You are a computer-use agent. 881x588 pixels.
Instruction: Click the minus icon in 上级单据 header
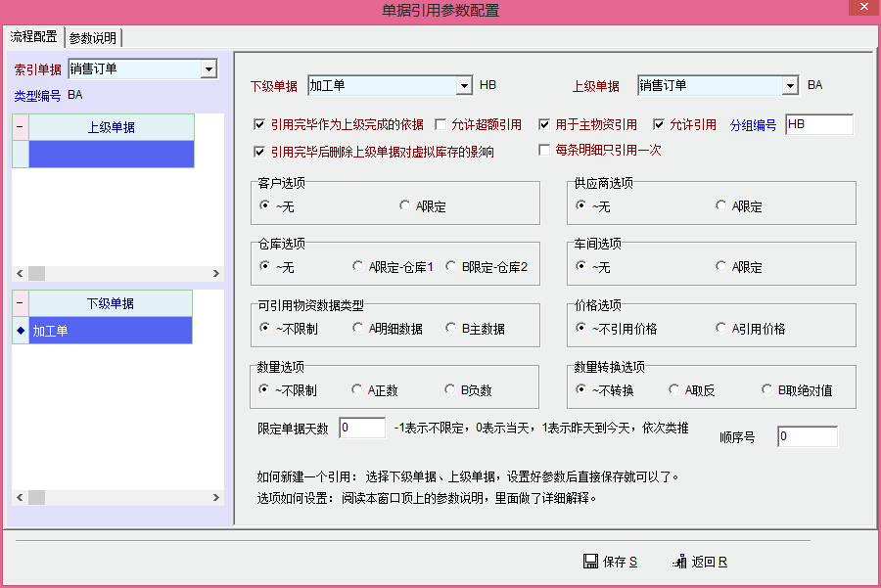point(20,127)
